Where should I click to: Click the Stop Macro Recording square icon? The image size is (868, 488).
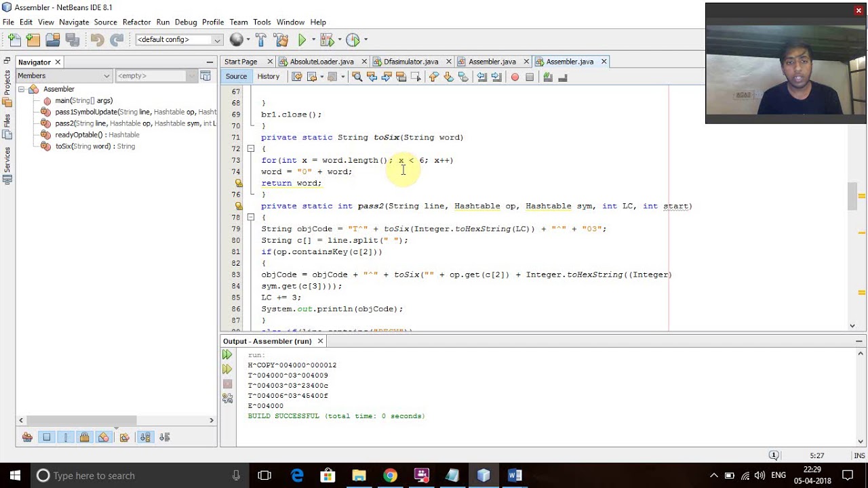click(530, 77)
